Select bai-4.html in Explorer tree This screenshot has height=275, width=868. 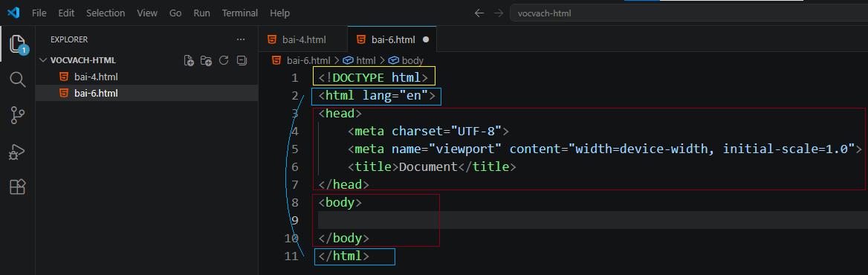tap(146, 77)
